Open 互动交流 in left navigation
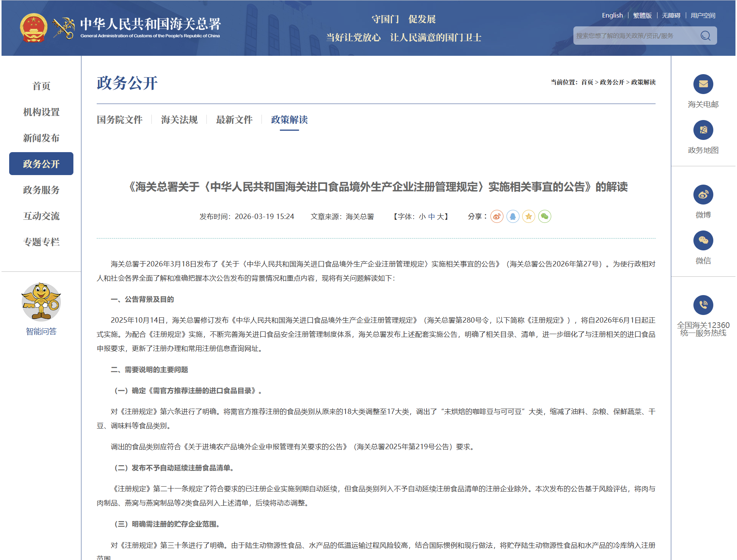The width and height of the screenshot is (737, 560). tap(41, 216)
